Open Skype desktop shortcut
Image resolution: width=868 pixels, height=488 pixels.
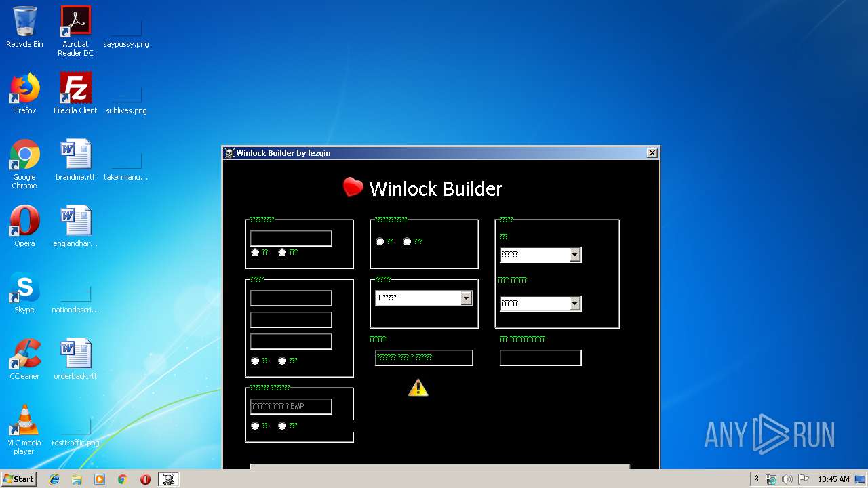pos(24,293)
